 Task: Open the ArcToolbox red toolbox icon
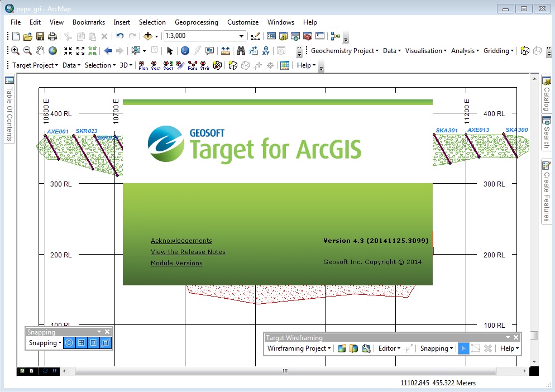pyautogui.click(x=308, y=36)
